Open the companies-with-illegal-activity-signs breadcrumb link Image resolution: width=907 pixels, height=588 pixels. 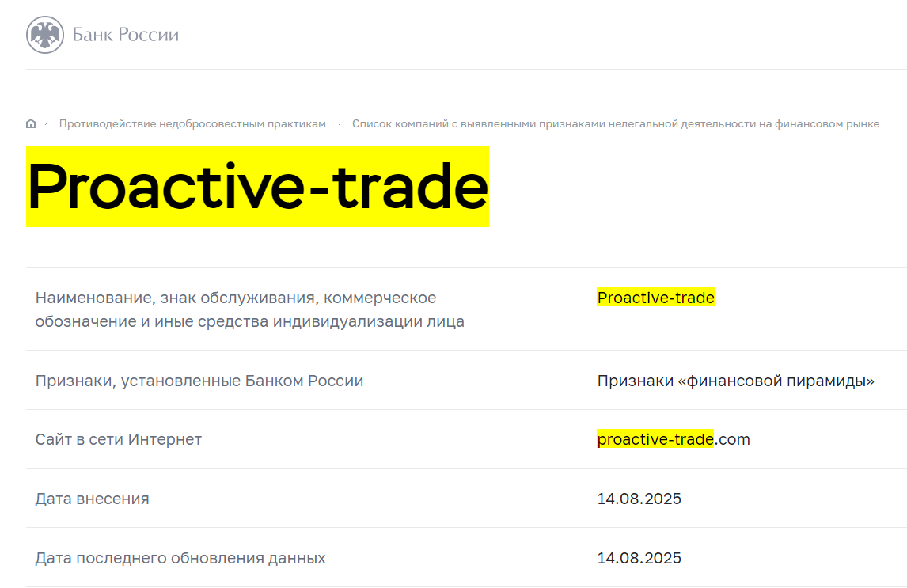click(616, 123)
